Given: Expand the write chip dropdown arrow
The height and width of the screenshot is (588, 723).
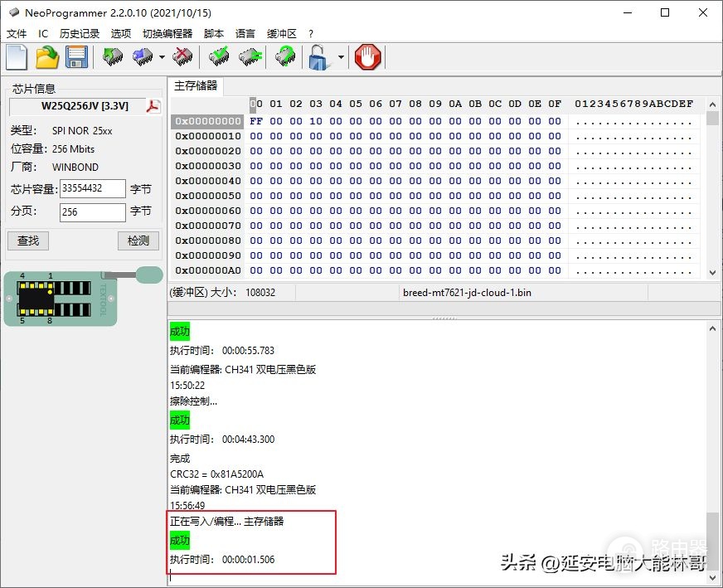Looking at the screenshot, I should 162,57.
